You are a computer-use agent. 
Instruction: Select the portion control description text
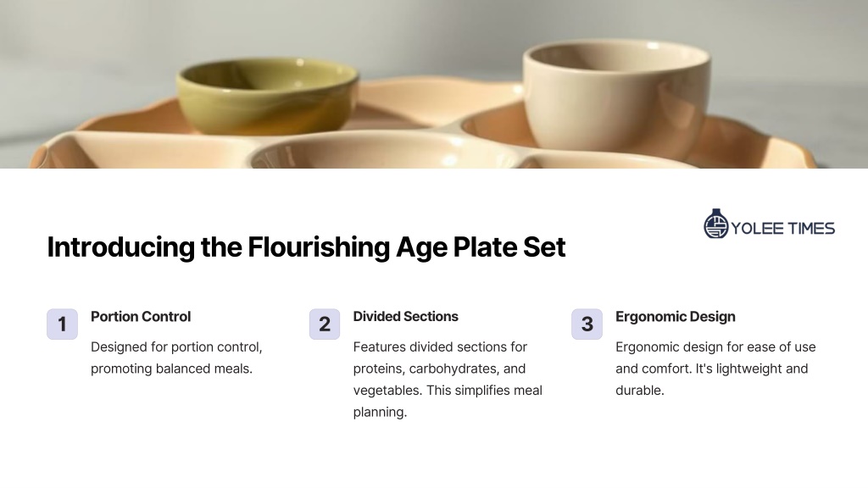click(176, 358)
